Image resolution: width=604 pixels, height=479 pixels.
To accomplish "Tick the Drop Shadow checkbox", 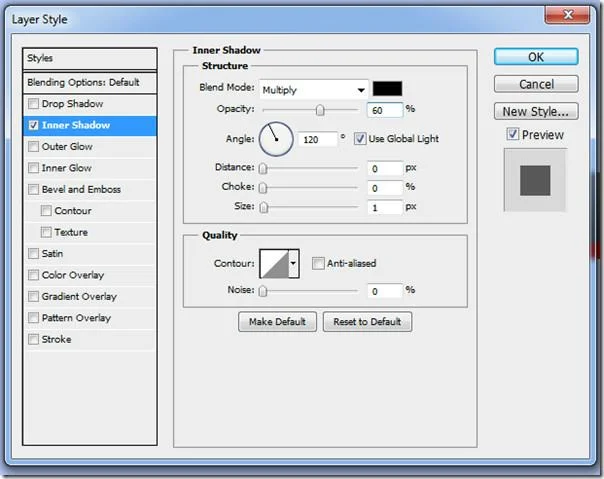I will (x=34, y=104).
